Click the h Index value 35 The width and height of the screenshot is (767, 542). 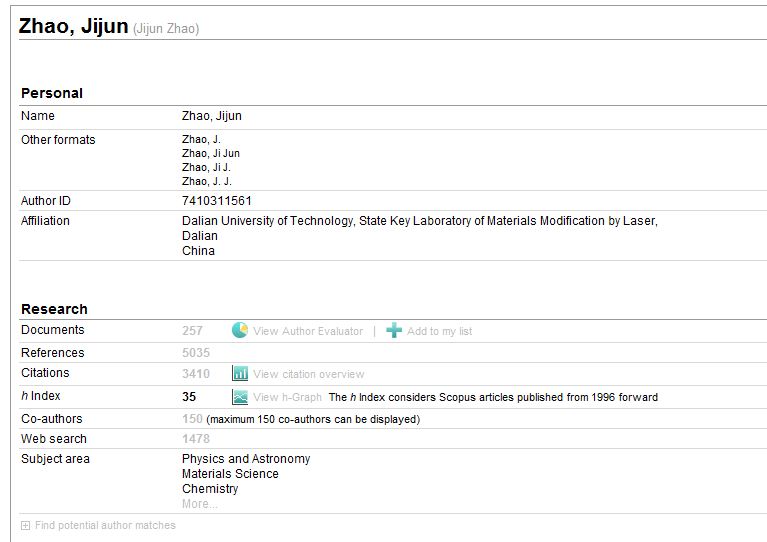pos(189,397)
